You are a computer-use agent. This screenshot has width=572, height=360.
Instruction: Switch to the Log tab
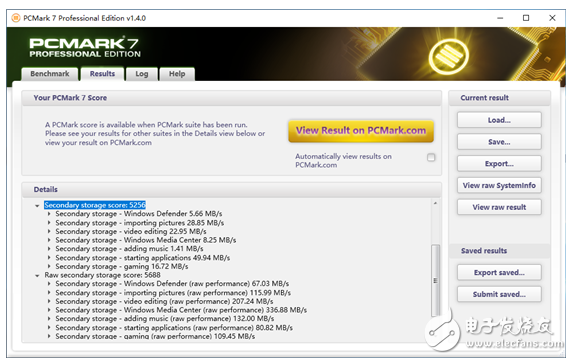(x=142, y=74)
